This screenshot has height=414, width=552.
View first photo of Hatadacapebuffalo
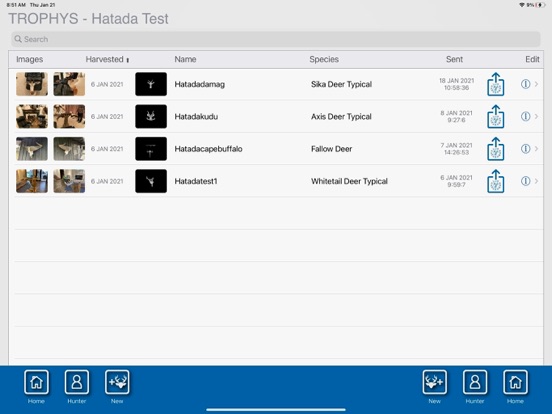pos(32,149)
